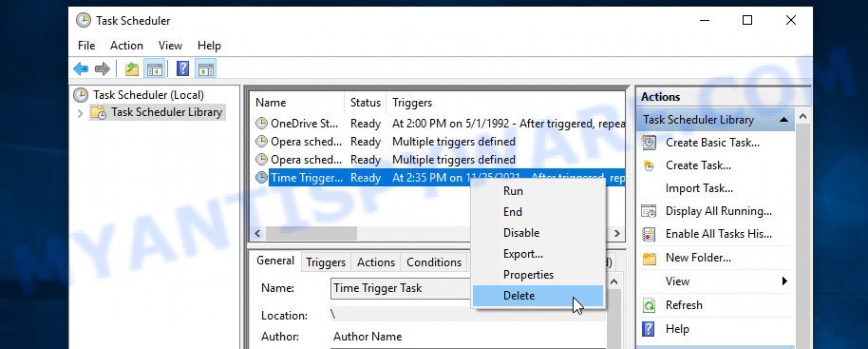Screen dimensions: 868x349
Task: Expand the Task Scheduler Library tree node
Action: click(81, 113)
